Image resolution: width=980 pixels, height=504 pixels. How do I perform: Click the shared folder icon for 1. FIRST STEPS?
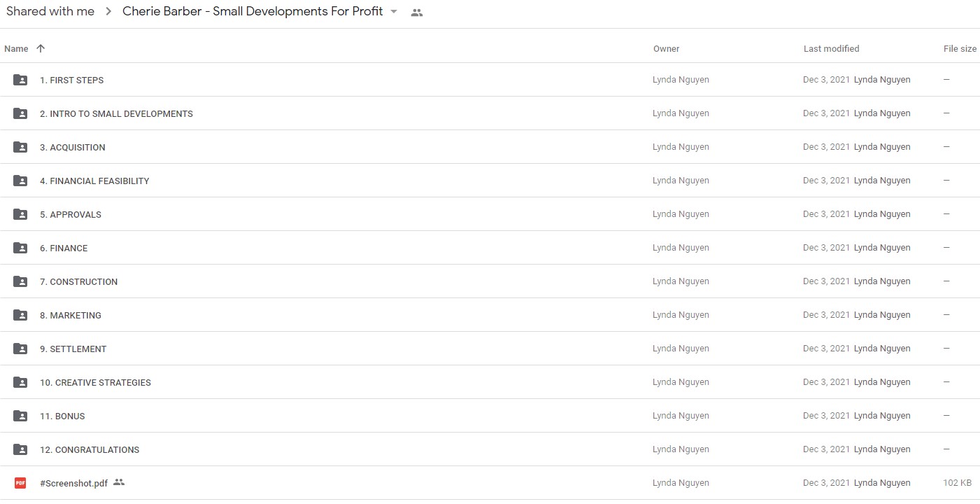[x=20, y=80]
